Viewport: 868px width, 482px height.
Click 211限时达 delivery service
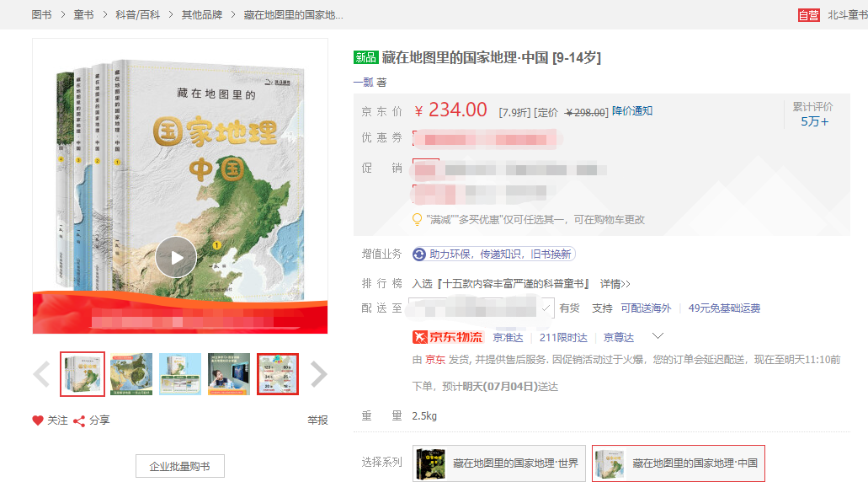pos(563,337)
